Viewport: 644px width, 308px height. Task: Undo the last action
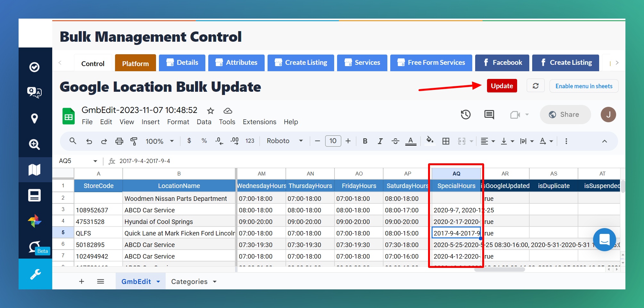[x=89, y=141]
